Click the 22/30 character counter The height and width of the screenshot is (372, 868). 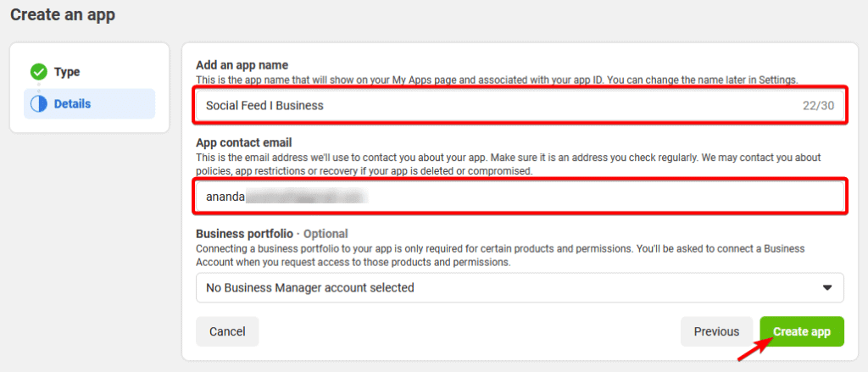pos(819,106)
